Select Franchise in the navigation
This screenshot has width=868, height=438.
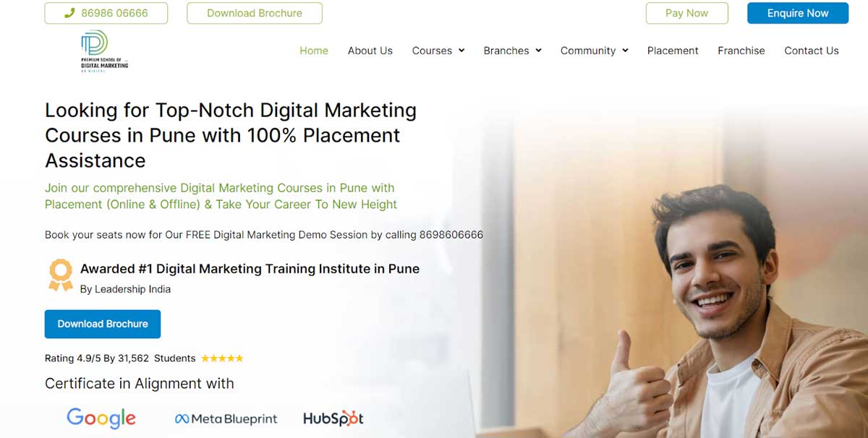click(x=741, y=51)
